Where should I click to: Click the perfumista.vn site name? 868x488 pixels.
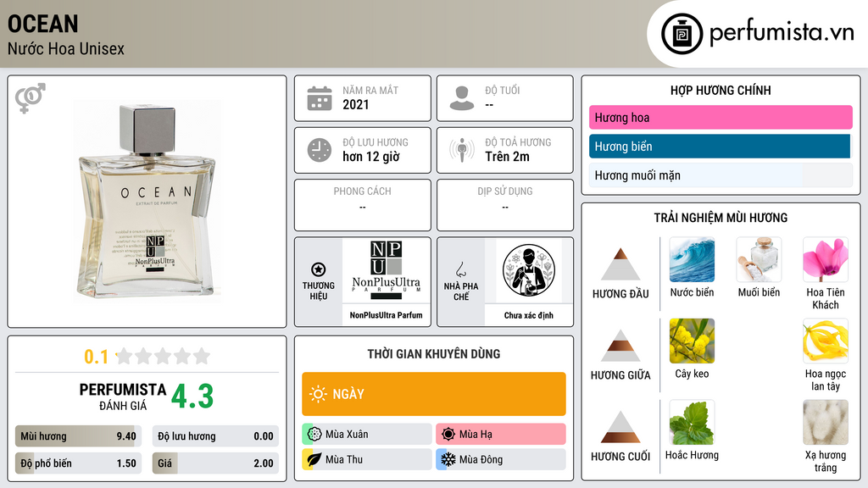coord(782,33)
